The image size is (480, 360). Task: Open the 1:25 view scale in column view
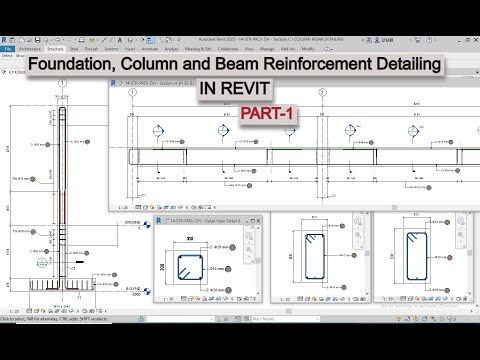click(x=14, y=311)
